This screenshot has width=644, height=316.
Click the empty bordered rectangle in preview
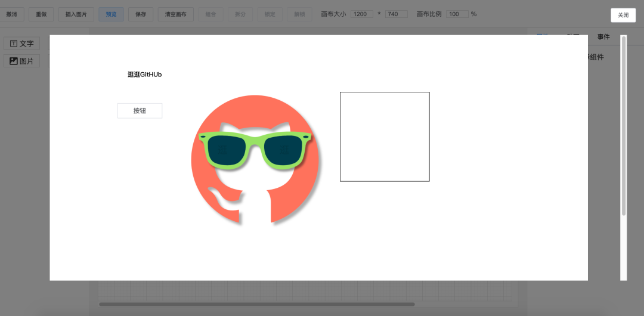(x=385, y=137)
